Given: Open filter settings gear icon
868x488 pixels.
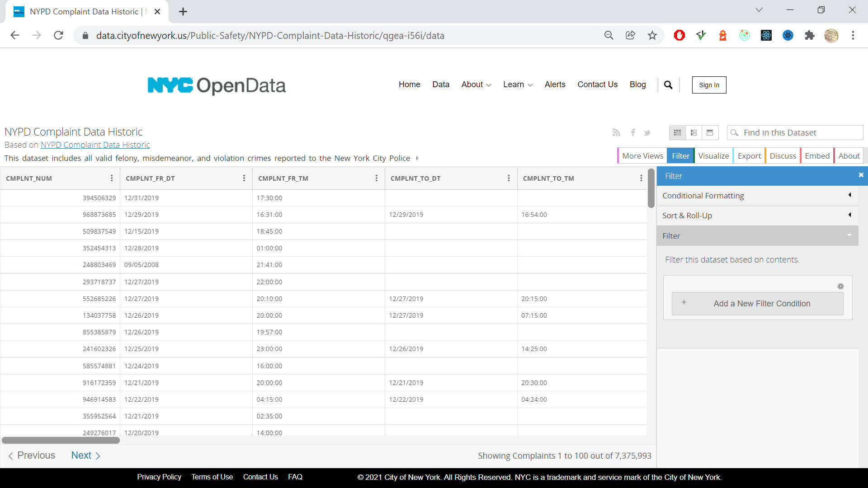Looking at the screenshot, I should coord(840,286).
